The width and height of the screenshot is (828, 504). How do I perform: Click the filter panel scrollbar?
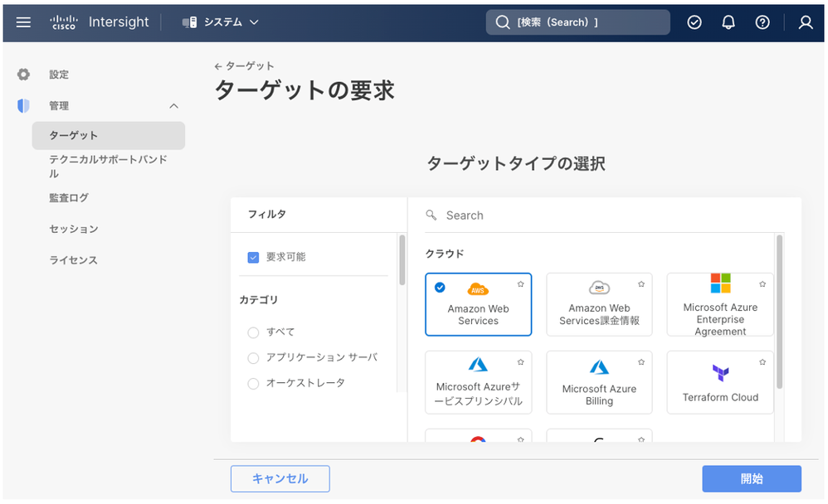pos(402,260)
